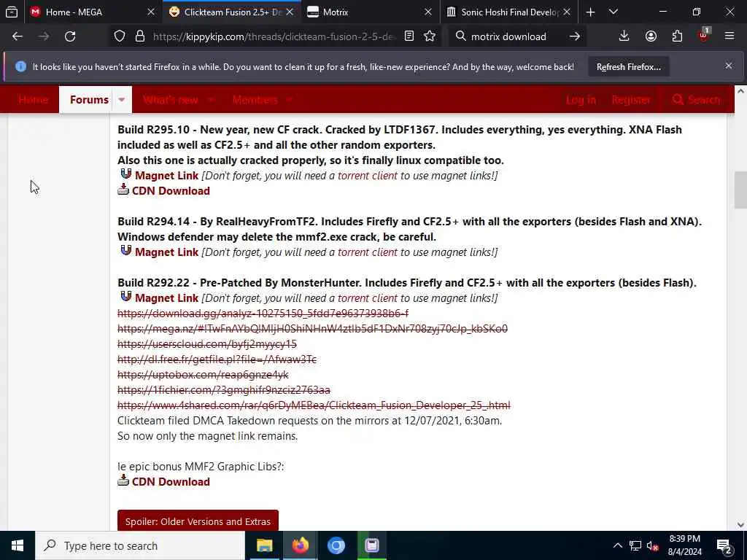747x560 pixels.
Task: Open the Extensions puzzle icon
Action: coord(677,36)
